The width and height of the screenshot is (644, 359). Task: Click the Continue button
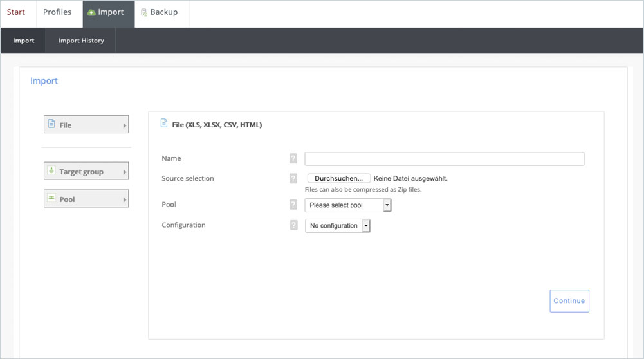point(569,301)
